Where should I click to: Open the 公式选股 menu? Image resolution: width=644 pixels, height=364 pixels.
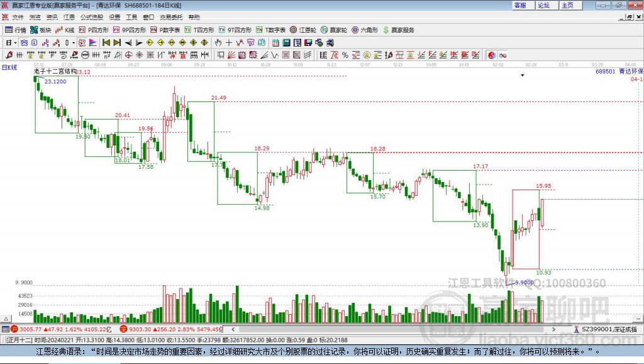tap(92, 17)
